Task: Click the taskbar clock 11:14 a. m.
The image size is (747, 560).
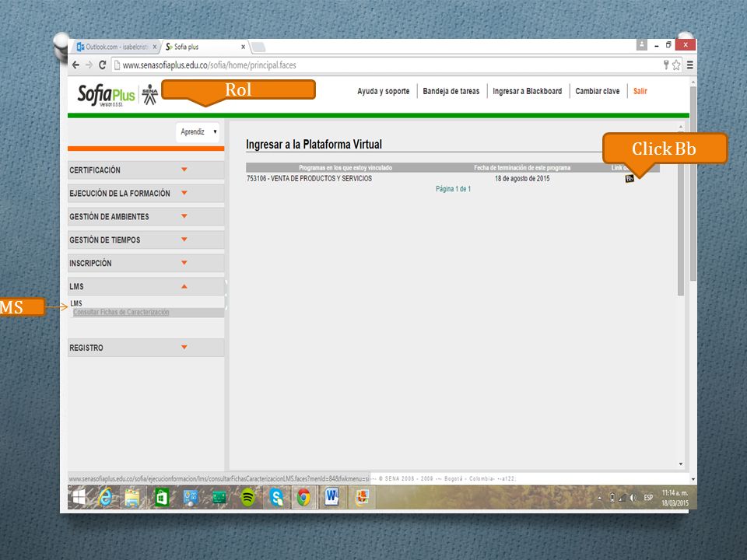Action: coord(675,493)
